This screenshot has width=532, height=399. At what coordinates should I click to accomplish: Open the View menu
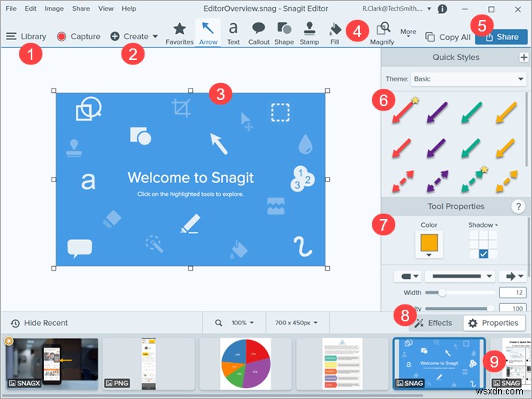click(106, 8)
